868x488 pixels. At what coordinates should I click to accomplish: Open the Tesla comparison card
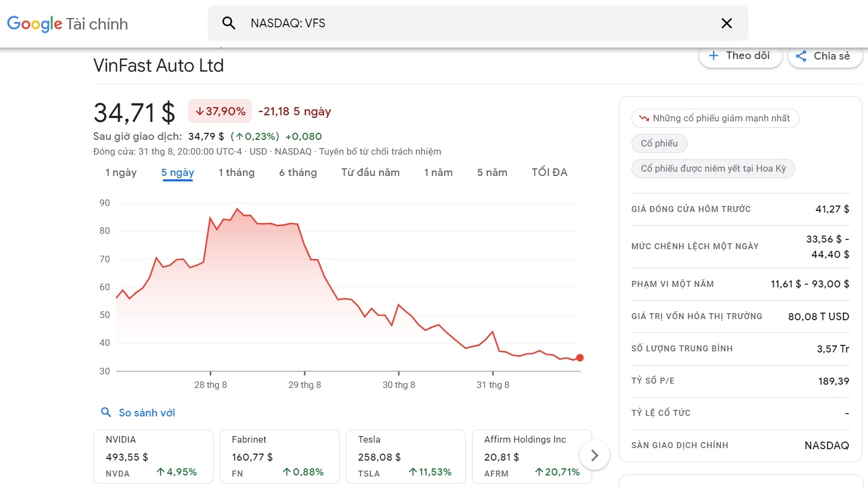[x=405, y=456]
